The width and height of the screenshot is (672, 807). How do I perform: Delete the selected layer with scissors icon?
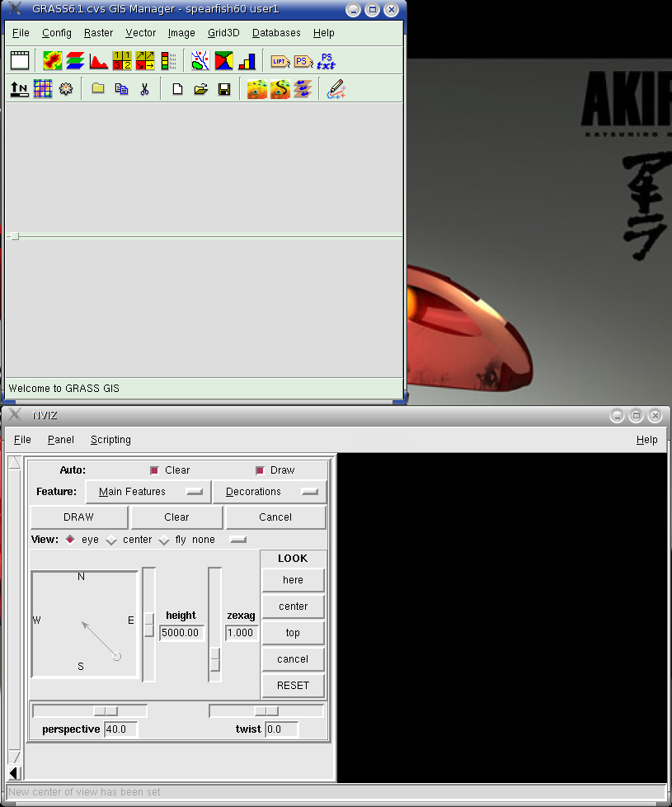(144, 89)
